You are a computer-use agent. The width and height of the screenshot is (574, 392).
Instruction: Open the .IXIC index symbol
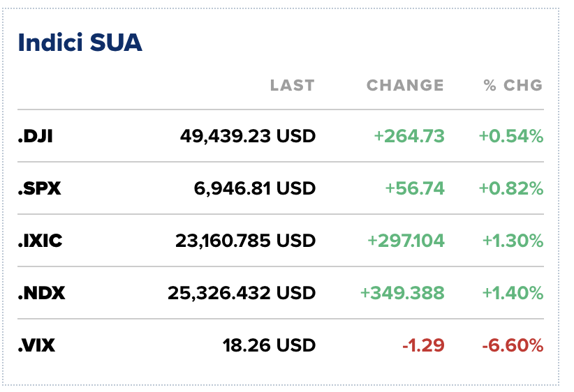point(40,241)
